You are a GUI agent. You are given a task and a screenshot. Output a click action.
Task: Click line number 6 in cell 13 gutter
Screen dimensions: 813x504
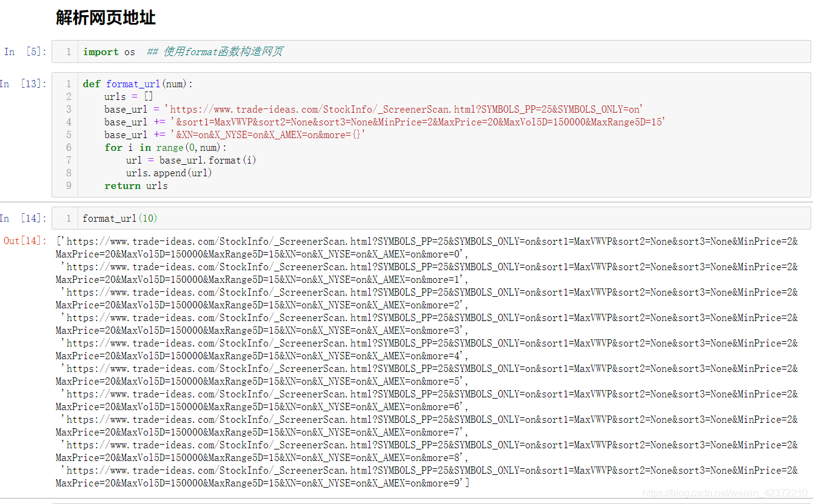point(69,147)
